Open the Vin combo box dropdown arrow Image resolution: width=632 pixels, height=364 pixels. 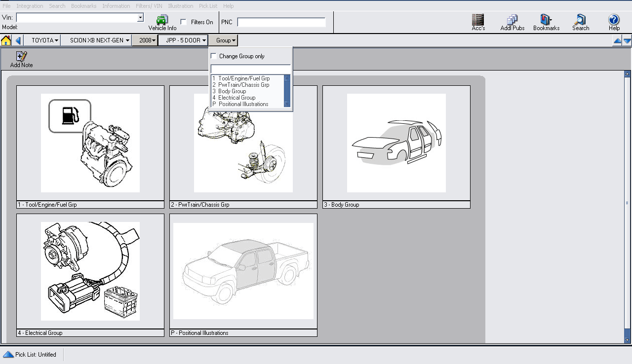pyautogui.click(x=140, y=18)
